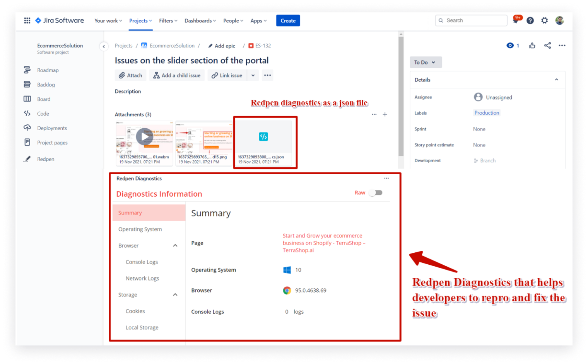Click the Unassigned assignee field
This screenshot has height=364, width=588.
pos(493,97)
